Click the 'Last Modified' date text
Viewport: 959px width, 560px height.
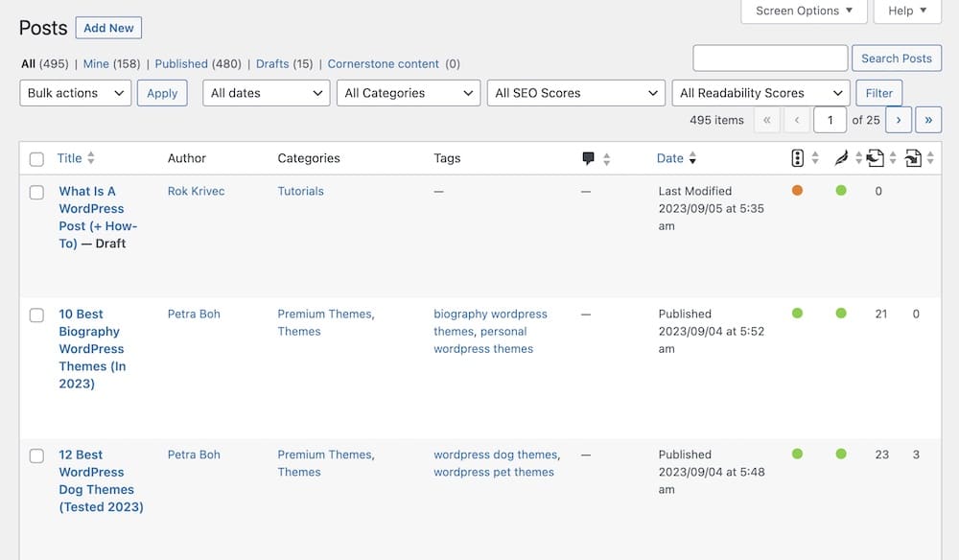694,191
